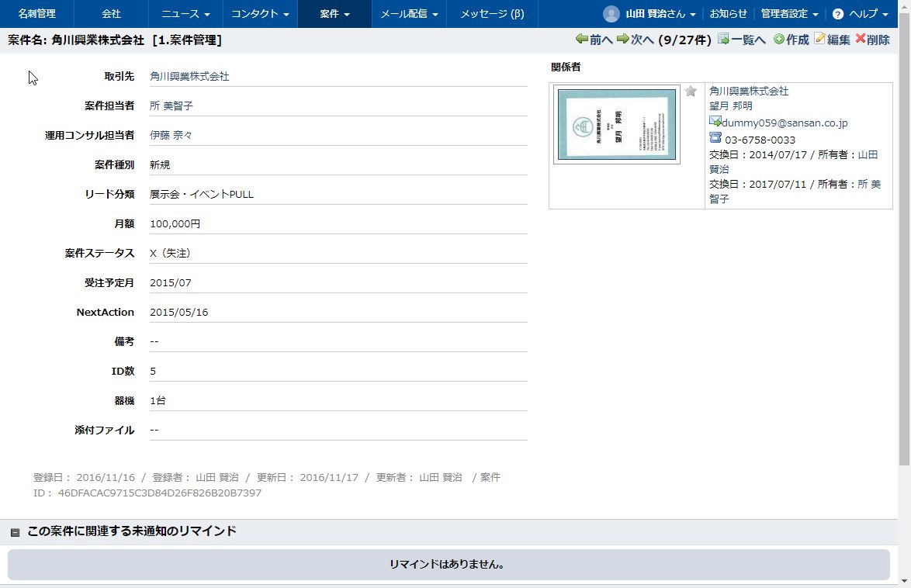
Task: Go to previous record with 前へ arrow
Action: pyautogui.click(x=594, y=40)
